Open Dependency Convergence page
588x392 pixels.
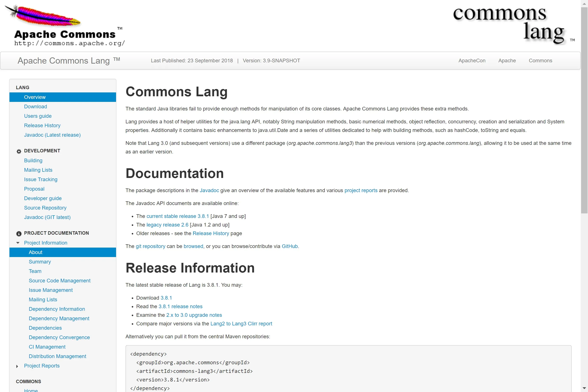(59, 337)
